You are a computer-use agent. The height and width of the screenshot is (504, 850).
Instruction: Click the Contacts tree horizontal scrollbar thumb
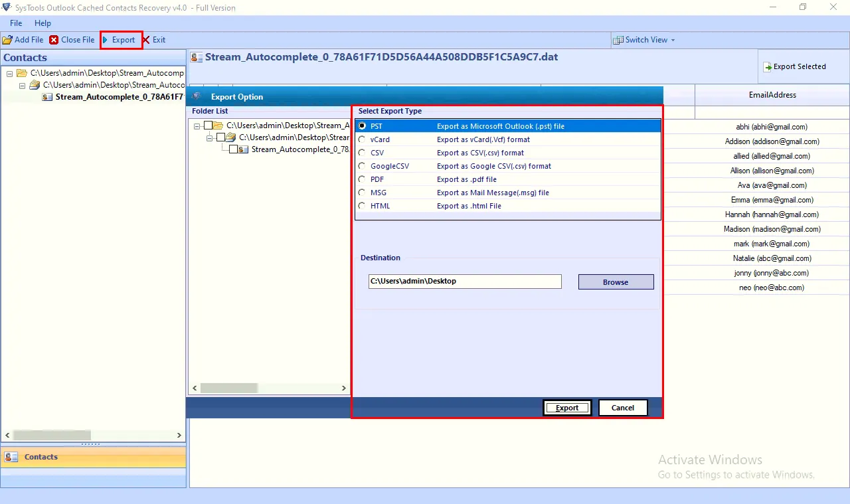(51, 435)
